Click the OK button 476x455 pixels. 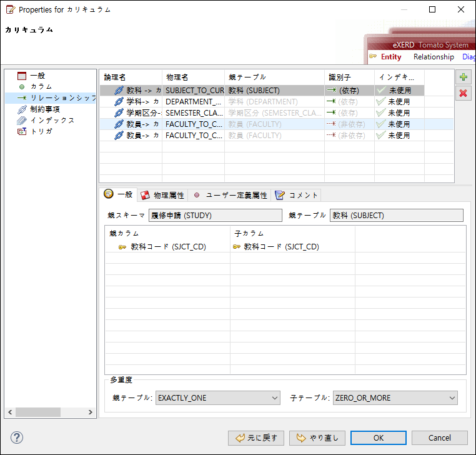(x=379, y=437)
